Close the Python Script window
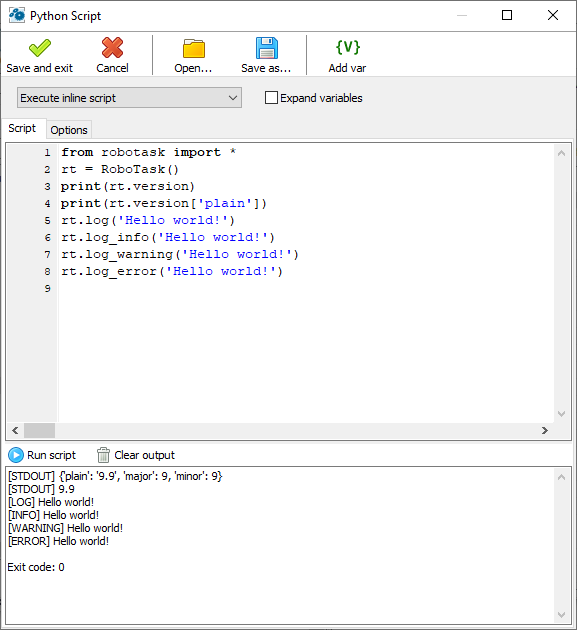 (x=553, y=15)
